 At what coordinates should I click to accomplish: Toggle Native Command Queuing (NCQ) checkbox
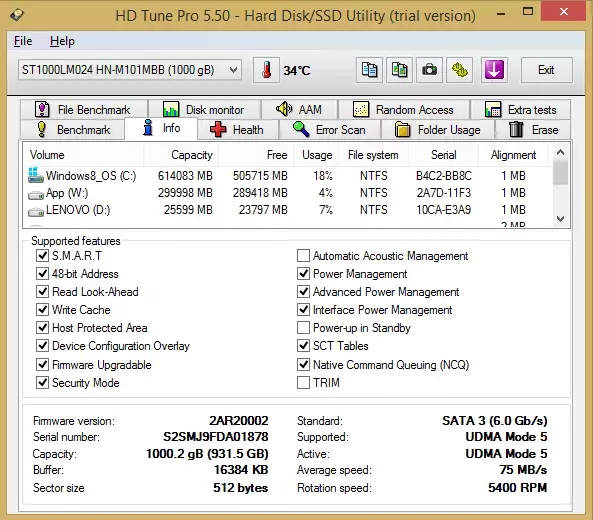coord(303,365)
